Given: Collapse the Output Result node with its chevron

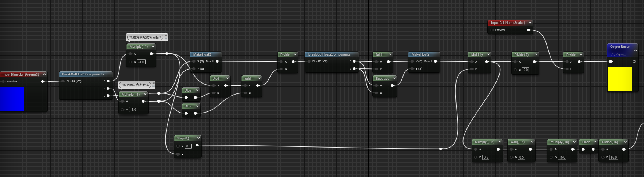Looking at the screenshot, I should 636,50.
